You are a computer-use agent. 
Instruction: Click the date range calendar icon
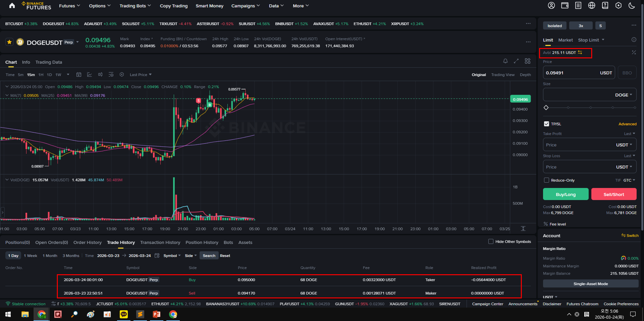pyautogui.click(x=157, y=255)
